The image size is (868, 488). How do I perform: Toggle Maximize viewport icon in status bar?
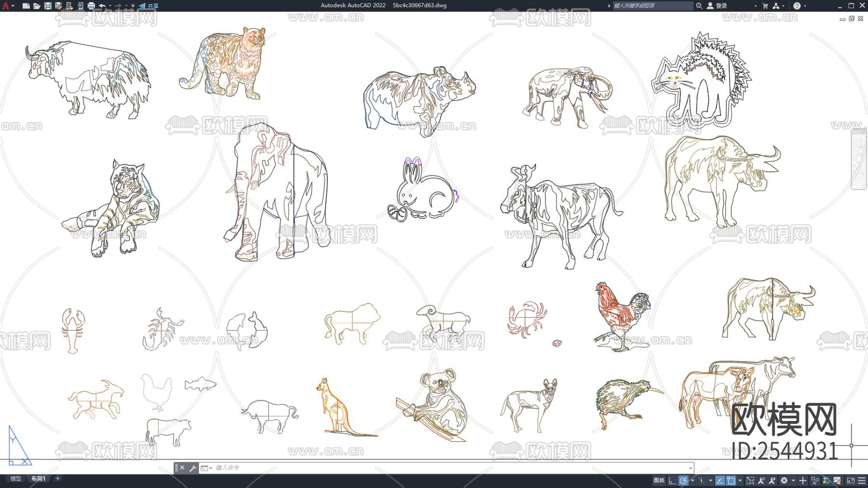(750, 480)
